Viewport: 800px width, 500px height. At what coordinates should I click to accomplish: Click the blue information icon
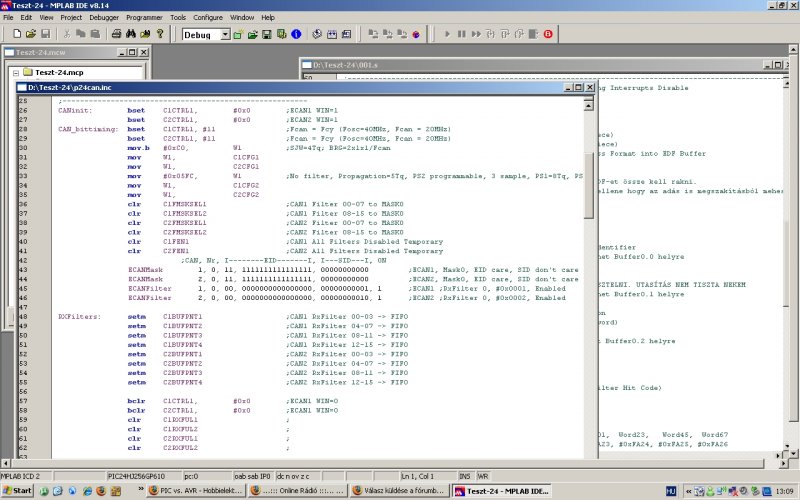pos(296,34)
